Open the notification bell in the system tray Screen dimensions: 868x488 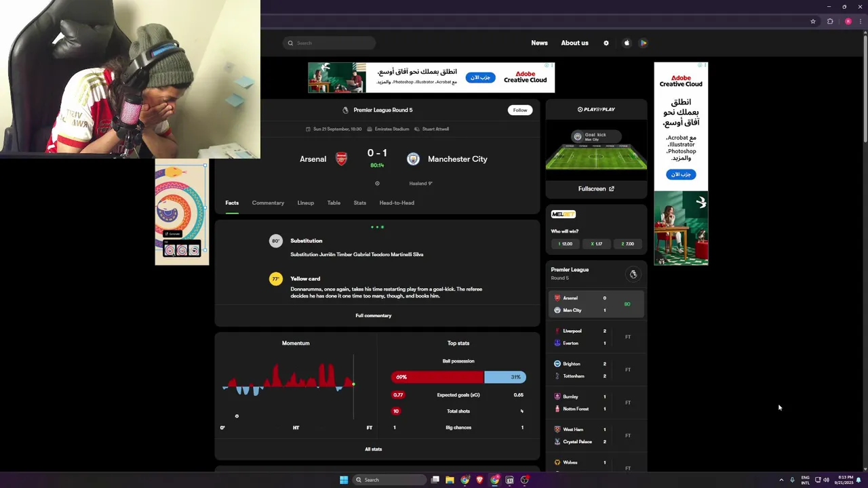859,480
